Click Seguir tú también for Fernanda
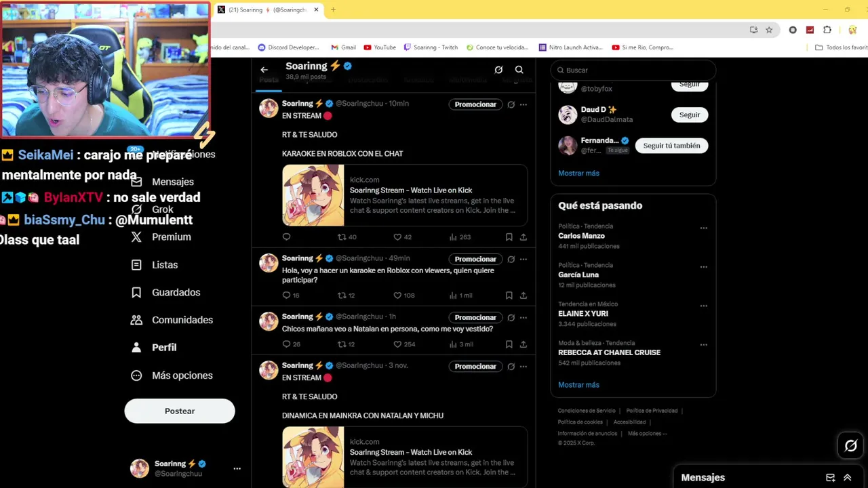This screenshot has width=868, height=488. 671,146
